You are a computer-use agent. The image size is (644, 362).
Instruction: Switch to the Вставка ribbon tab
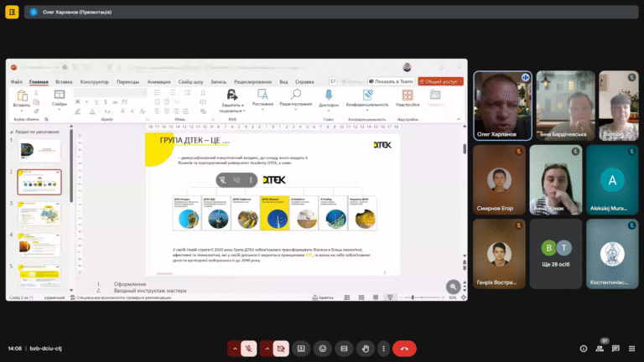click(64, 81)
